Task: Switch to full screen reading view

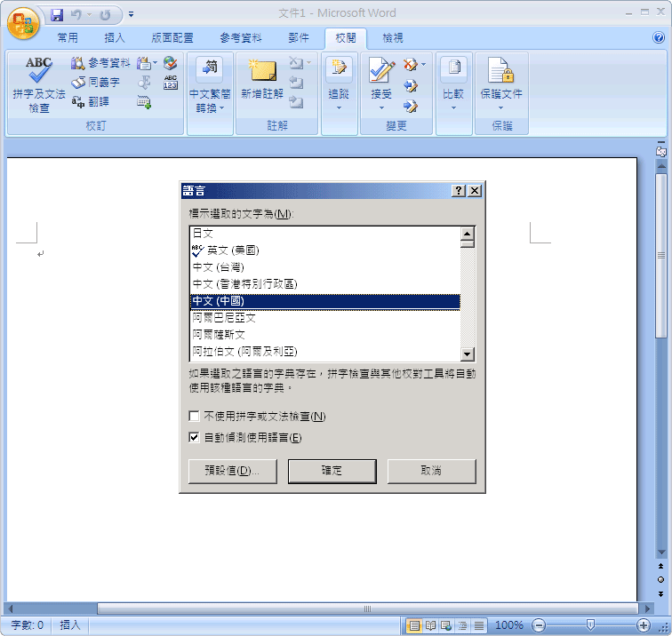Action: click(x=430, y=625)
